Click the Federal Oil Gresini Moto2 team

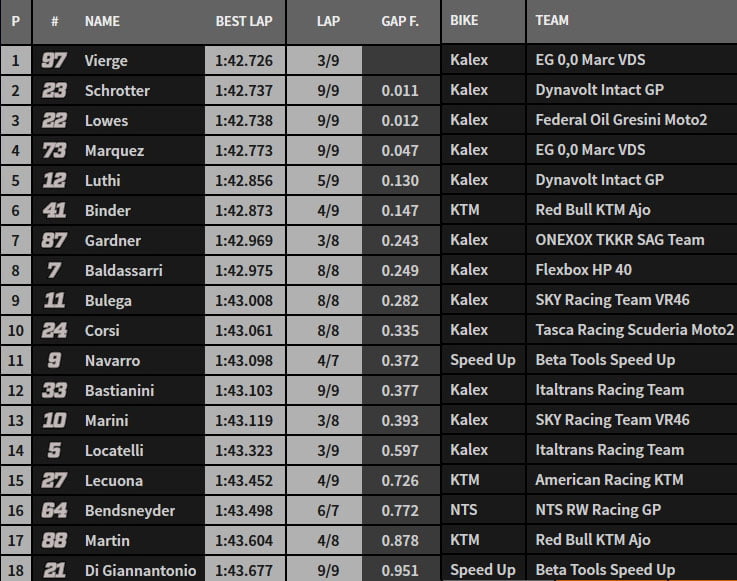(x=621, y=120)
